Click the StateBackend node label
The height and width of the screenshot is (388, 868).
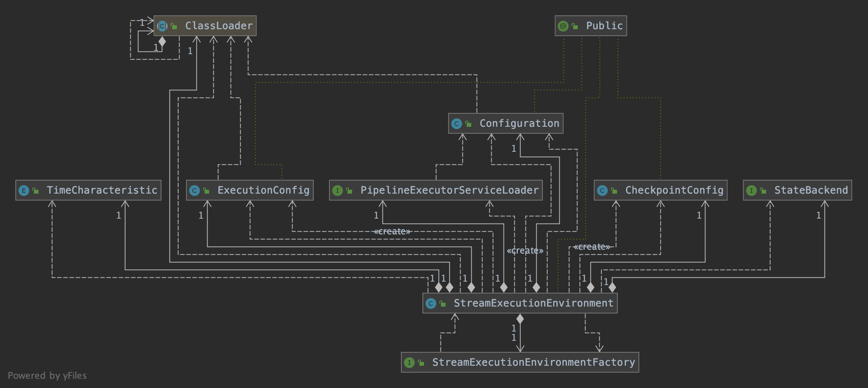click(x=811, y=190)
